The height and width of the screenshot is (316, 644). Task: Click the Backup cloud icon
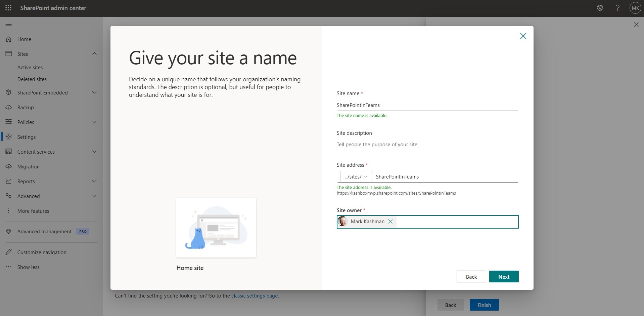[9, 107]
